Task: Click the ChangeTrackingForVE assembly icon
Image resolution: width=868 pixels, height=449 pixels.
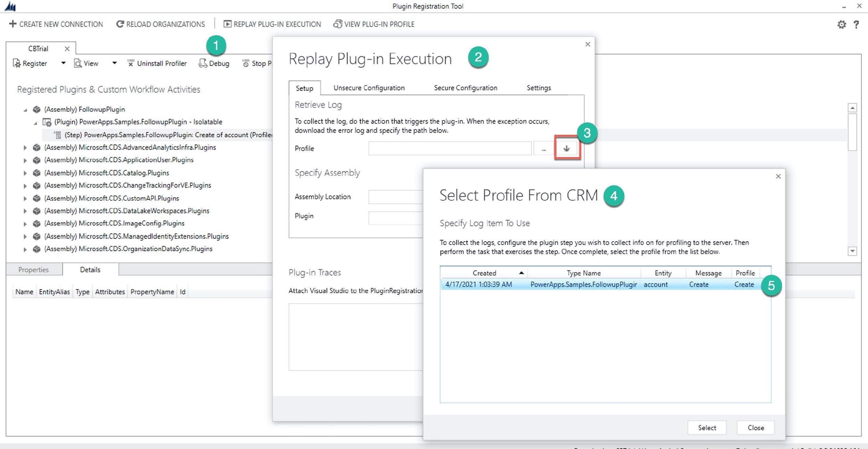Action: click(36, 185)
